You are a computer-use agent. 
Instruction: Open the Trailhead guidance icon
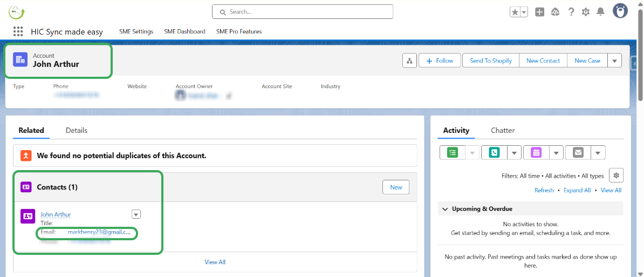pos(555,12)
